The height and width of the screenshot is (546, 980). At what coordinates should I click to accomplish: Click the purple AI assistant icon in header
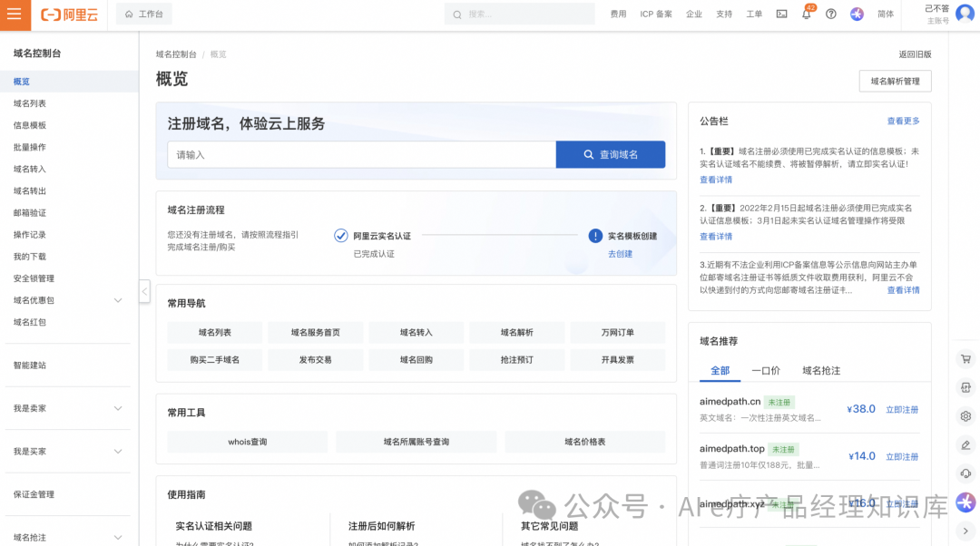pos(857,14)
